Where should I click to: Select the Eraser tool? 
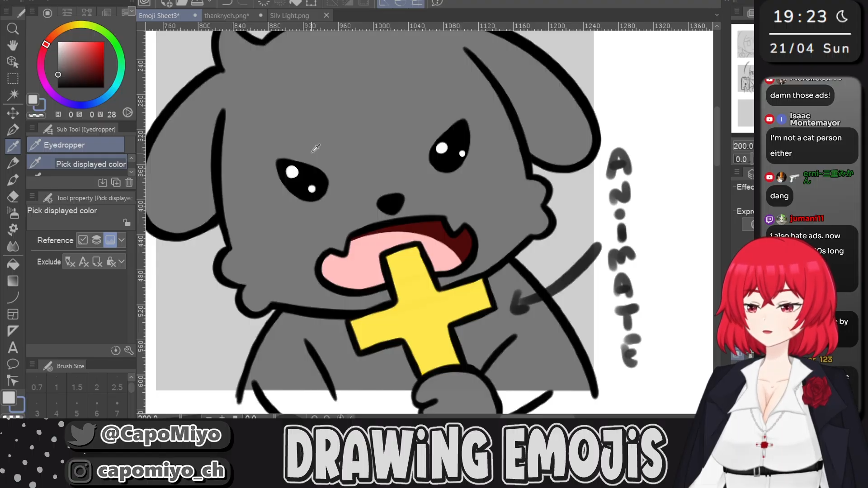[13, 196]
